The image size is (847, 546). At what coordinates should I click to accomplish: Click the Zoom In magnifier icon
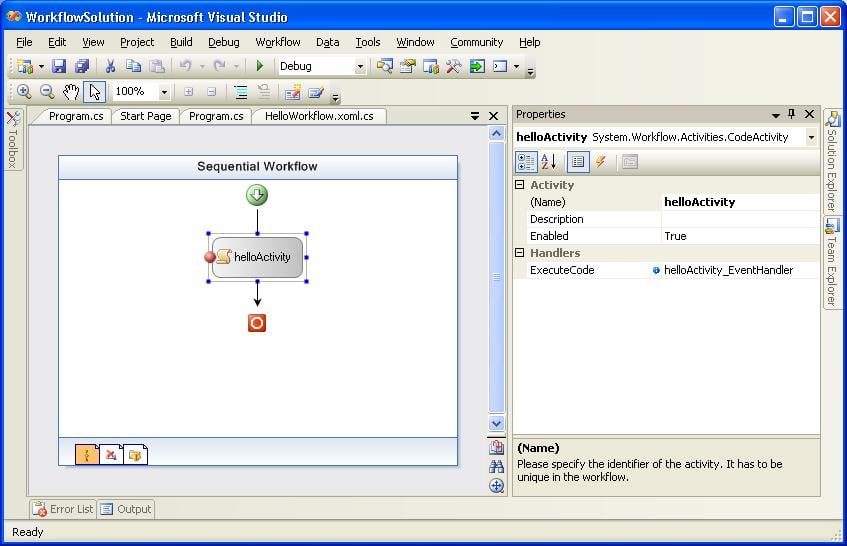pyautogui.click(x=24, y=92)
